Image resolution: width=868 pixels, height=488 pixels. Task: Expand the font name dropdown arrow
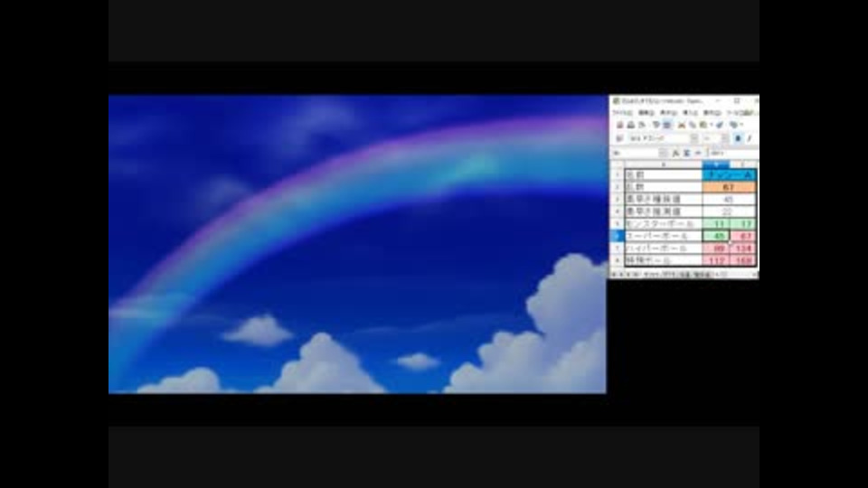[694, 138]
